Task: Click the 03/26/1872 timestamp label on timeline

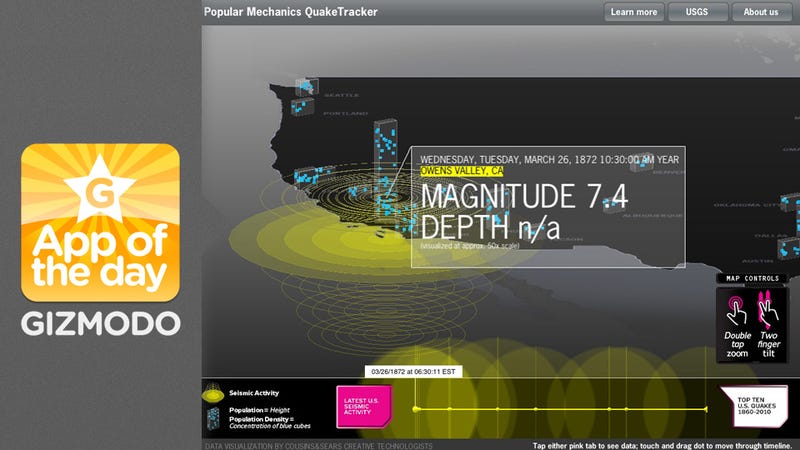Action: coord(413,371)
